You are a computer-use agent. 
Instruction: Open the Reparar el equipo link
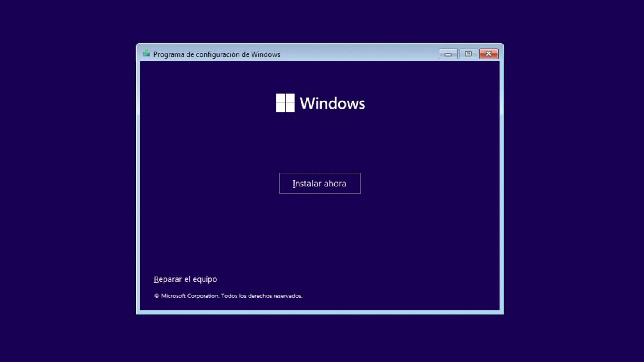coord(185,279)
